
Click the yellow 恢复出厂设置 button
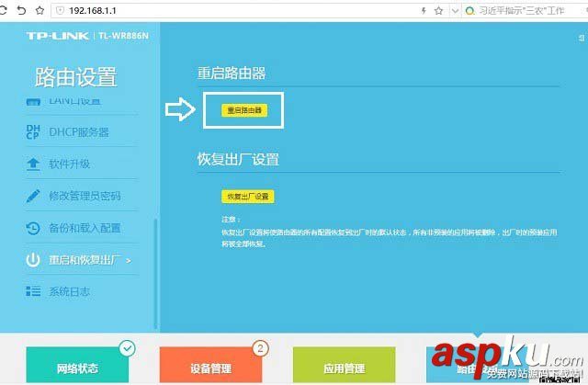pos(248,197)
